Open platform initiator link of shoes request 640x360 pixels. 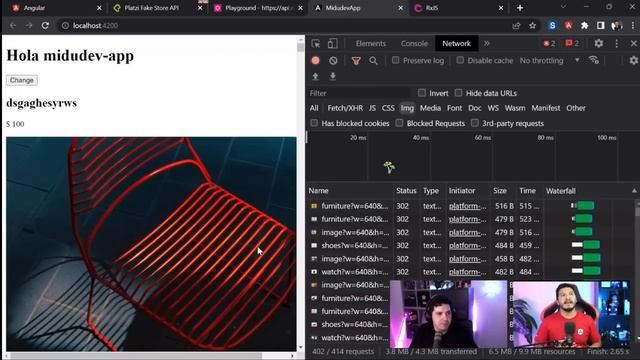coord(467,245)
